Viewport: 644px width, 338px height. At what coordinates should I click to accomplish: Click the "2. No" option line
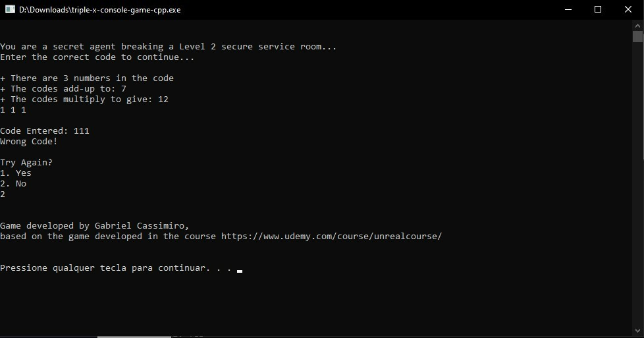[x=13, y=184]
